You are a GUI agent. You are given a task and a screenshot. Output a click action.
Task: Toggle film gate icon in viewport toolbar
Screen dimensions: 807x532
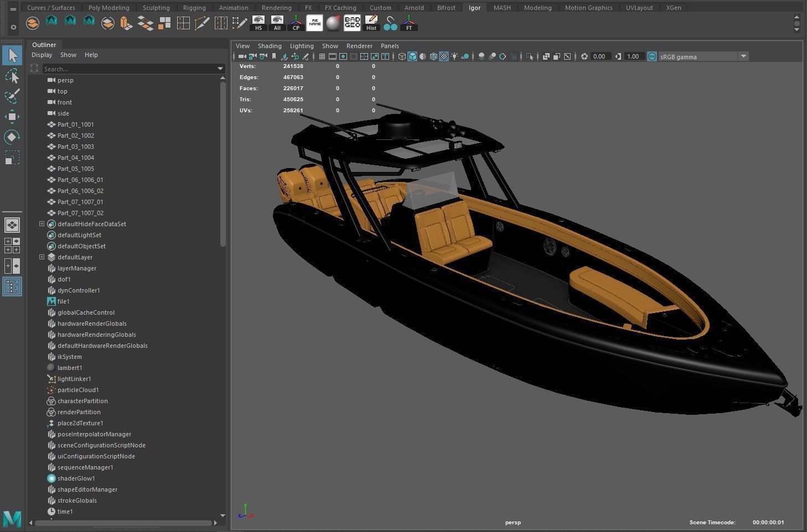[x=333, y=56]
